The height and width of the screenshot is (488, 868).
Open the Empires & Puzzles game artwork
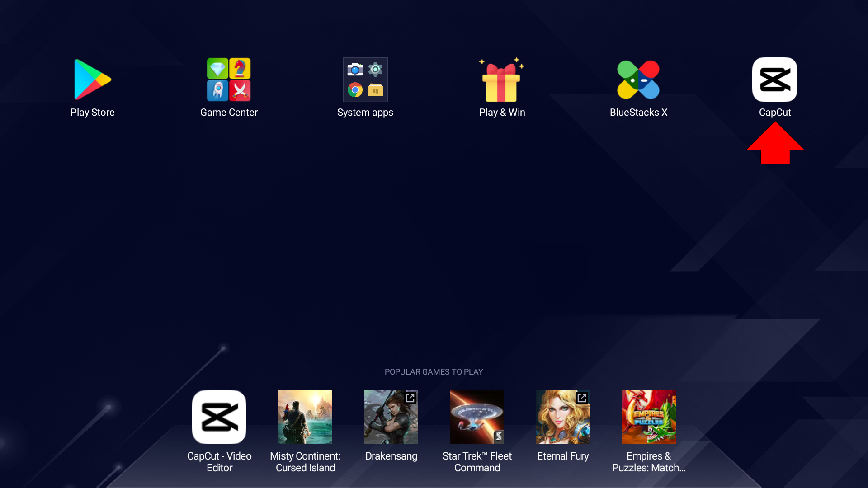pyautogui.click(x=649, y=417)
